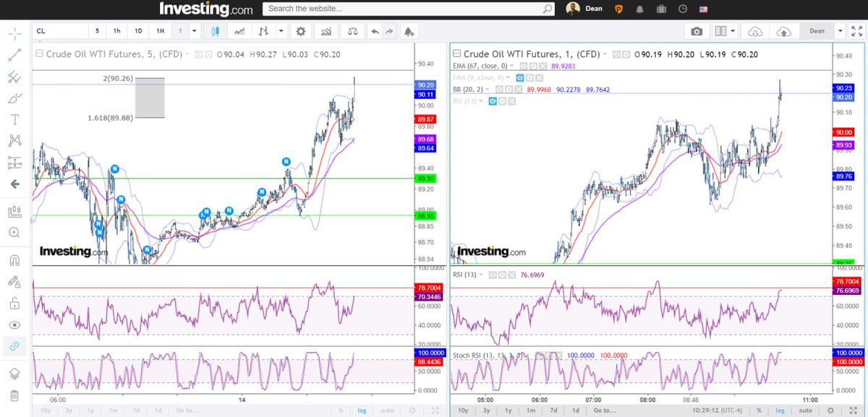Click the redo arrow
Viewport: 868px width, 417px height.
[390, 32]
